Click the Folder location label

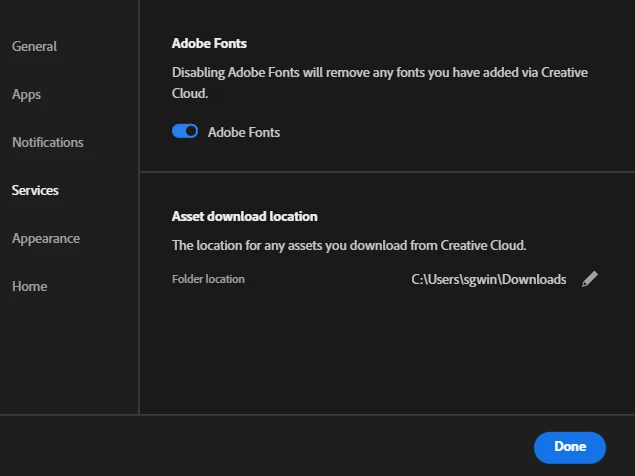[208, 279]
